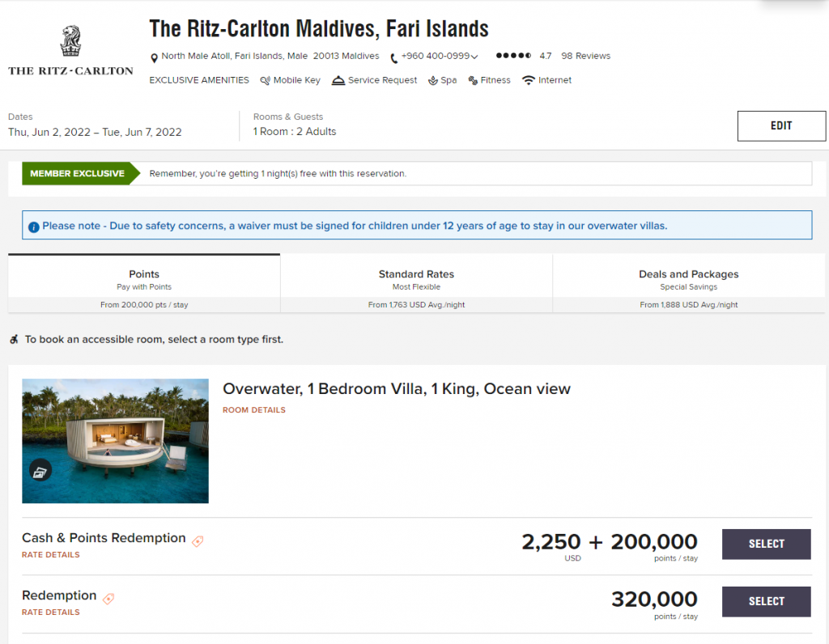Open the photo gallery icon on villa image
Viewport: 829px width, 644px height.
tap(40, 470)
